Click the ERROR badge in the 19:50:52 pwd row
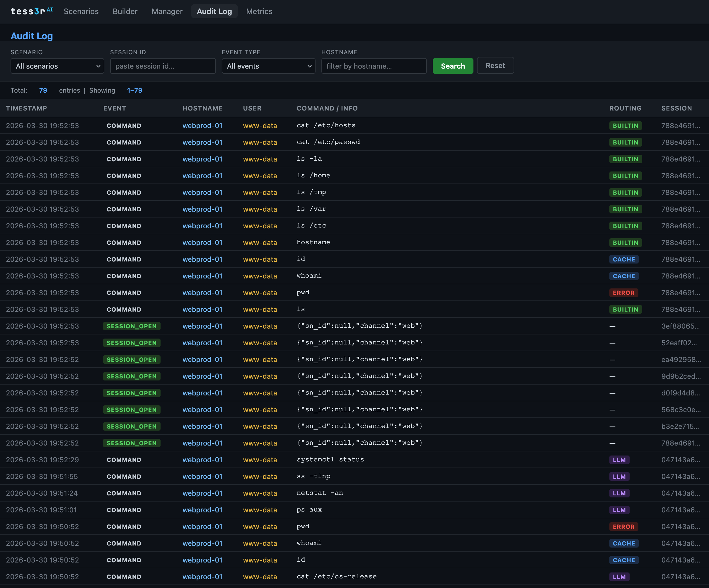This screenshot has height=588, width=709. click(x=623, y=526)
